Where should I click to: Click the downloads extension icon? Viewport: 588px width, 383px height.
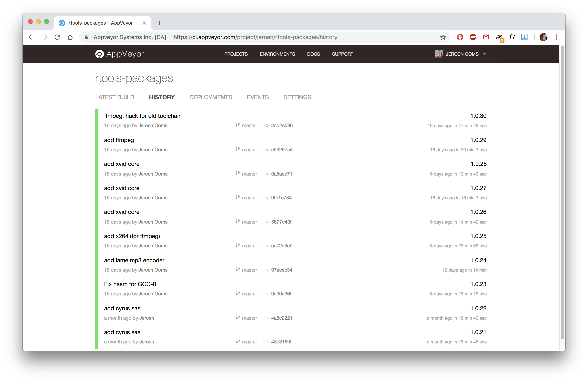524,37
